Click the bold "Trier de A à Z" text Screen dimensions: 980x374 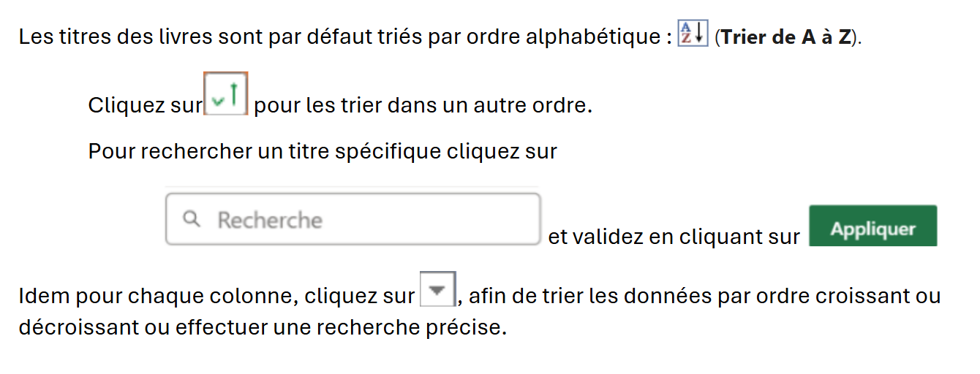[786, 37]
